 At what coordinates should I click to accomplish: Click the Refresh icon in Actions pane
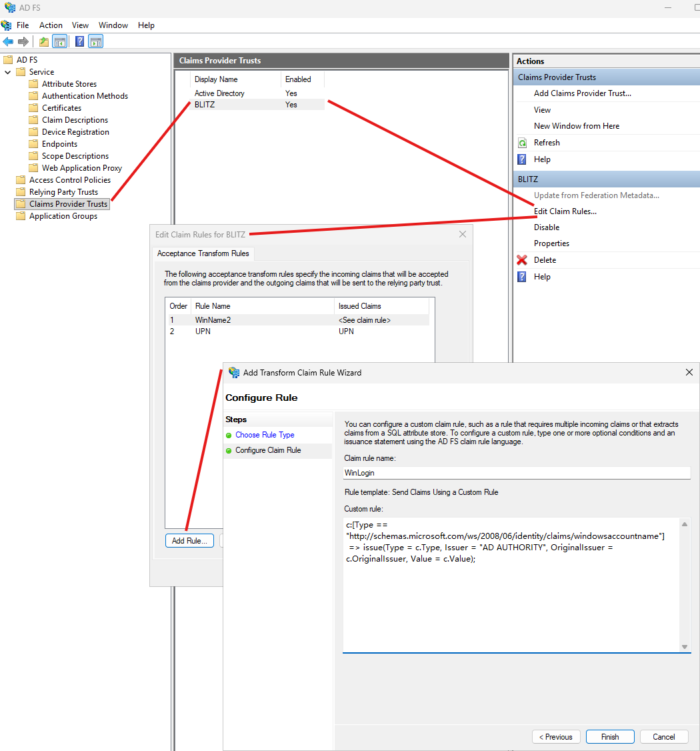click(523, 143)
